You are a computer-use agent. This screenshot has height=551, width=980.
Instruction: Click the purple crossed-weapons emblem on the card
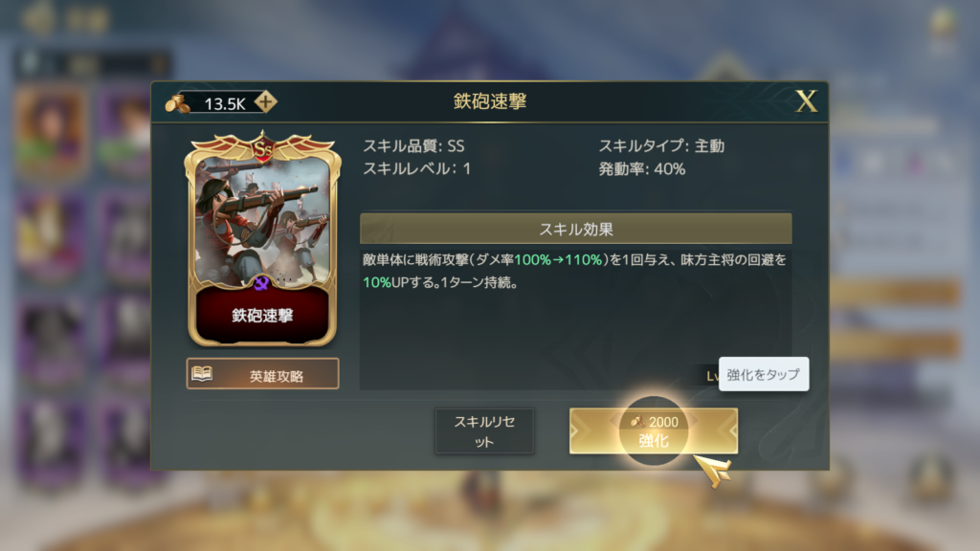pos(261,283)
